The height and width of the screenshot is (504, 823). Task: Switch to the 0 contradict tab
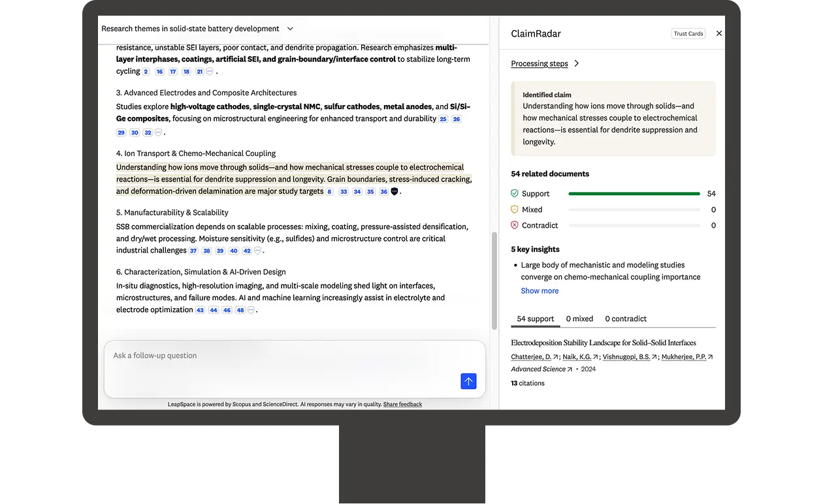click(x=625, y=319)
